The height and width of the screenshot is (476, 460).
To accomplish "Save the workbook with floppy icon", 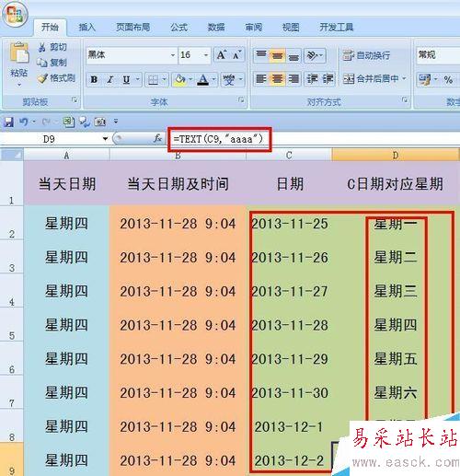I will tap(8, 122).
